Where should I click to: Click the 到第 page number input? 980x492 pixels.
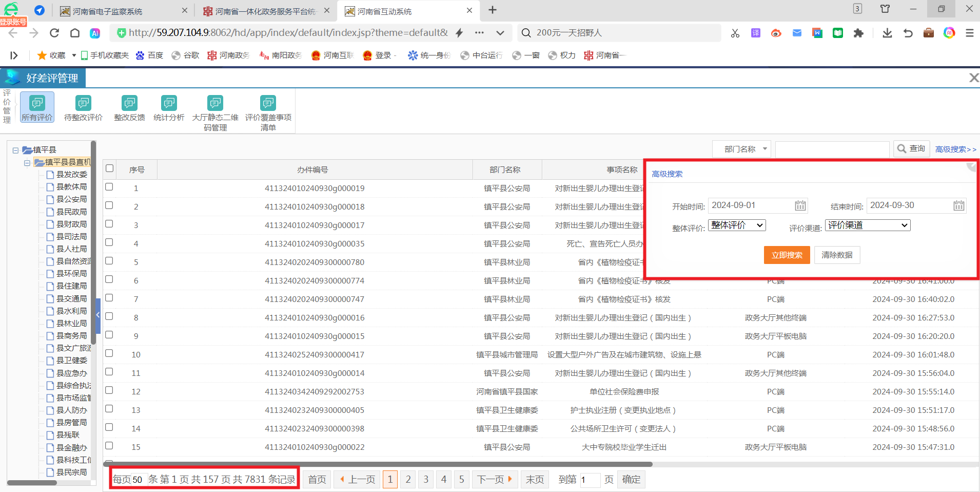[x=590, y=480]
